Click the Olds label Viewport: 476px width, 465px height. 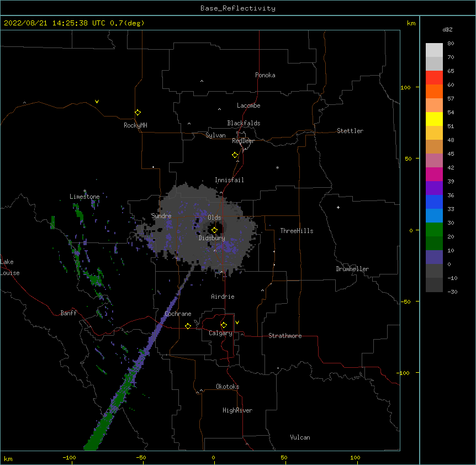(x=214, y=218)
